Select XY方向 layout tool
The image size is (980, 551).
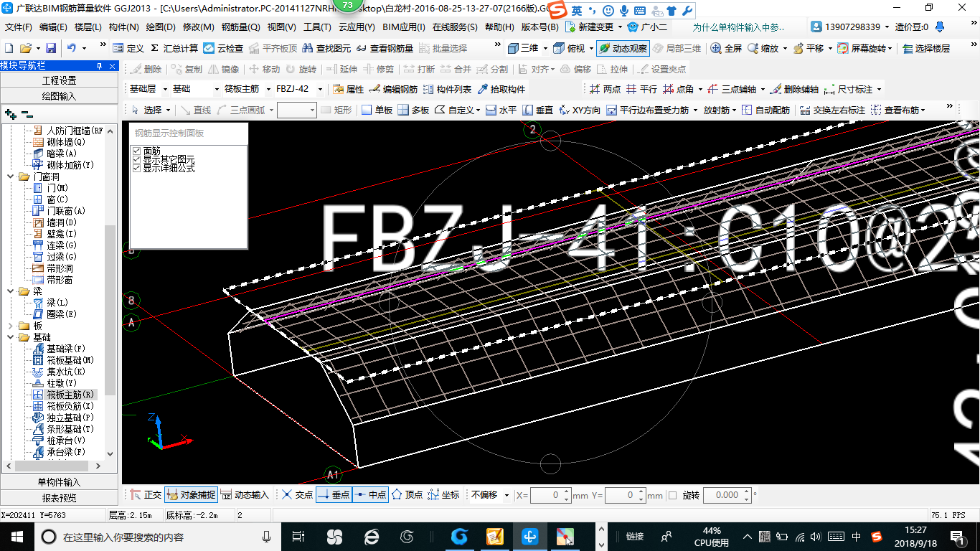[x=580, y=110]
